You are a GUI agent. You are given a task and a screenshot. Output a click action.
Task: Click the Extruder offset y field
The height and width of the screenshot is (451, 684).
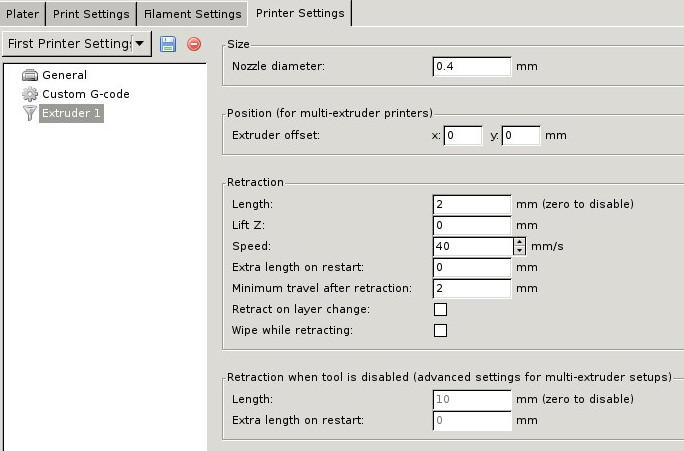521,135
